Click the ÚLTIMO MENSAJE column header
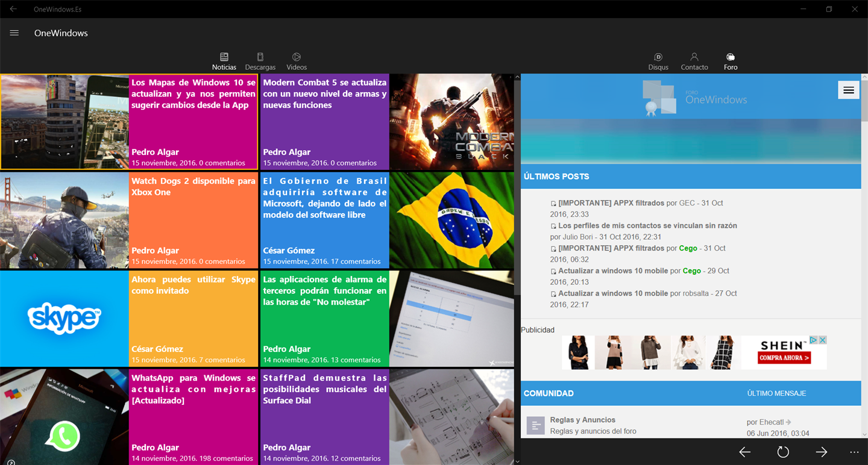The height and width of the screenshot is (465, 868). (x=776, y=393)
